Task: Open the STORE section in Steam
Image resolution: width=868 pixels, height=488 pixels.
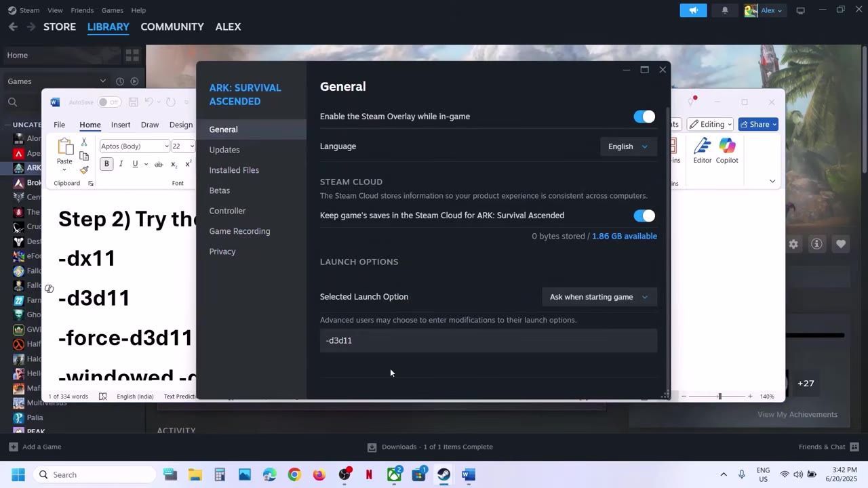Action: coord(60,26)
